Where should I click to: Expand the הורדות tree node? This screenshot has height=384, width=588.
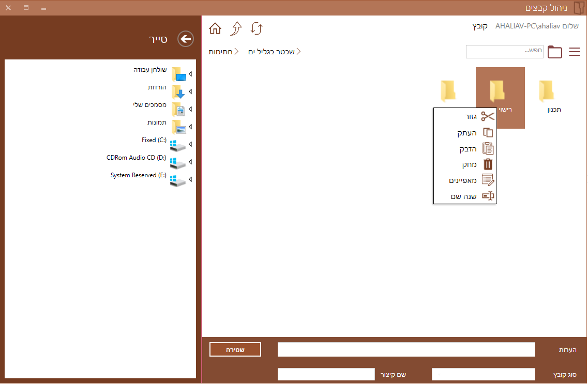click(190, 92)
